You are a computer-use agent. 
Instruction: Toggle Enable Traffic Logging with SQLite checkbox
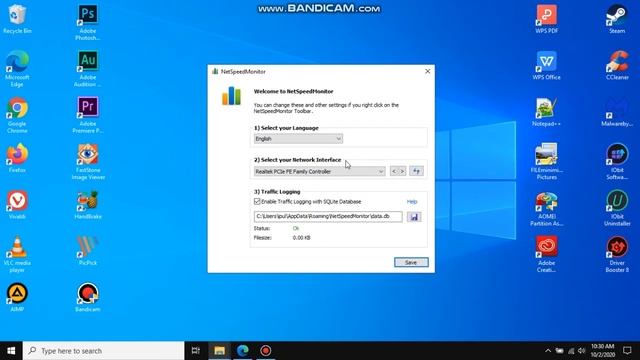pos(257,201)
